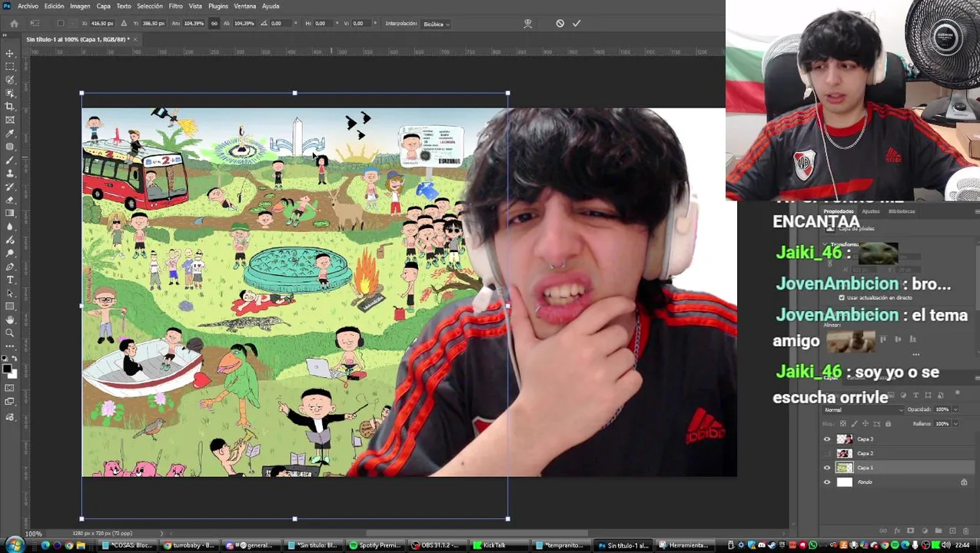Toggle Quick Mask mode icon
The height and width of the screenshot is (553, 980).
(10, 388)
